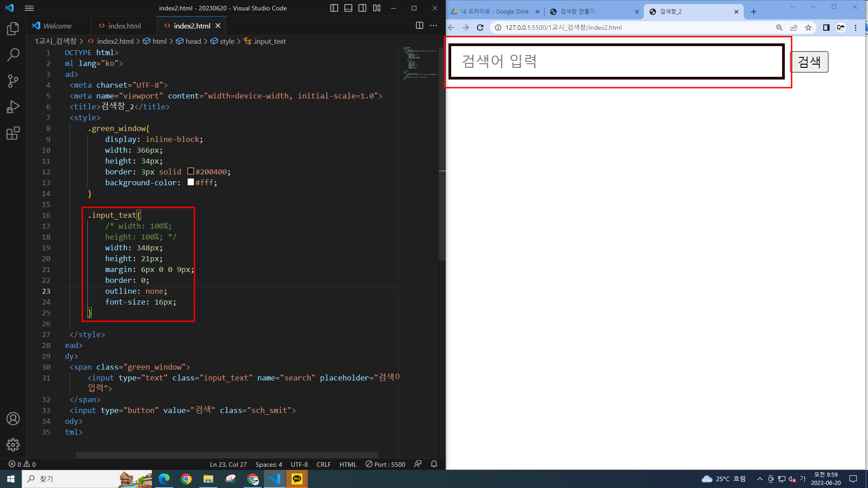Click Port : 5500 Live Server status item
Image resolution: width=868 pixels, height=488 pixels.
[386, 464]
